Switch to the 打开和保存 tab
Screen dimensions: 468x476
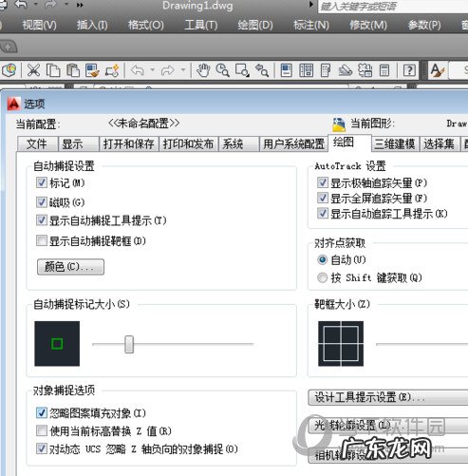click(129, 144)
